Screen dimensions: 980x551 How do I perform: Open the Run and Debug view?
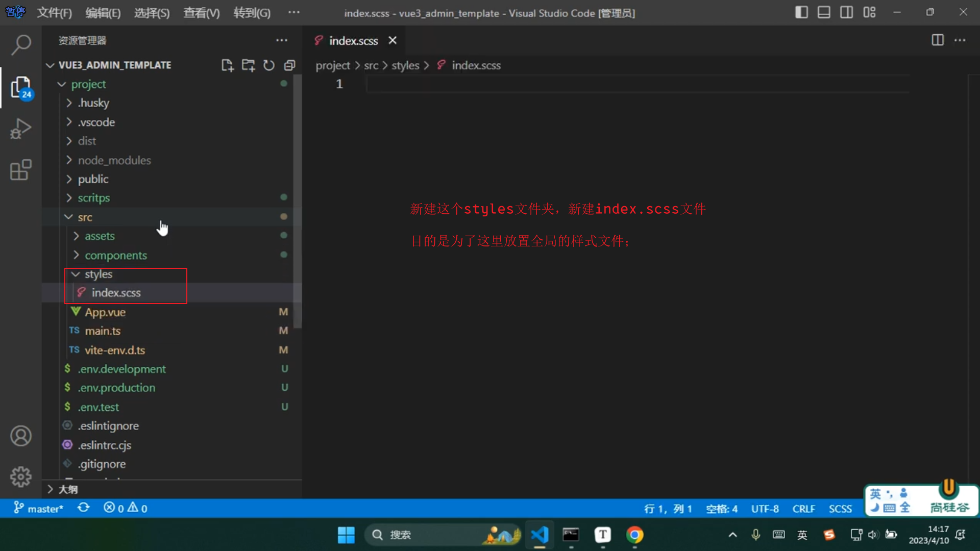click(21, 129)
